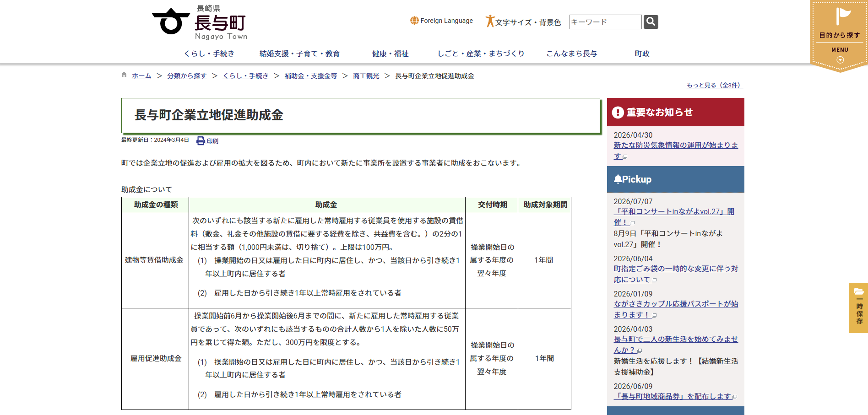Viewport: 868px width, 415px height.
Task: Click the 助成金の種類 column header
Action: click(x=156, y=205)
